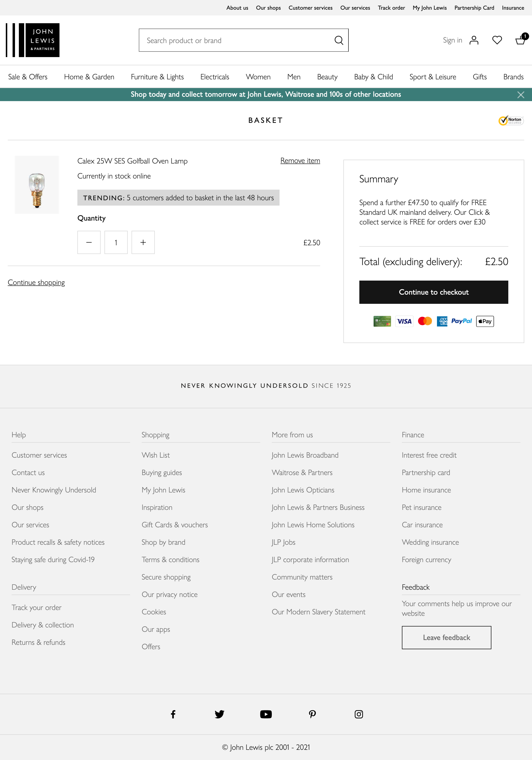The height and width of the screenshot is (760, 532).
Task: Decrease the lamp quantity by one
Action: point(89,242)
